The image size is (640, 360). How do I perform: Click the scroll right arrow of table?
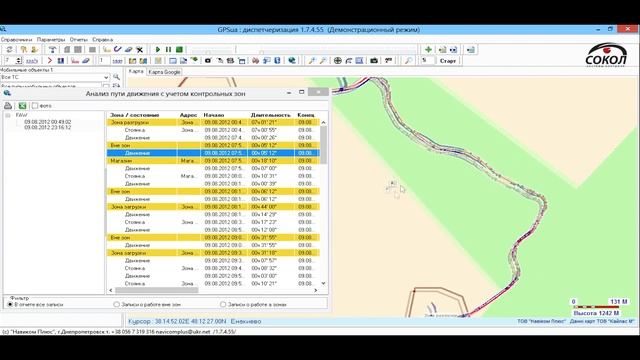(x=316, y=290)
